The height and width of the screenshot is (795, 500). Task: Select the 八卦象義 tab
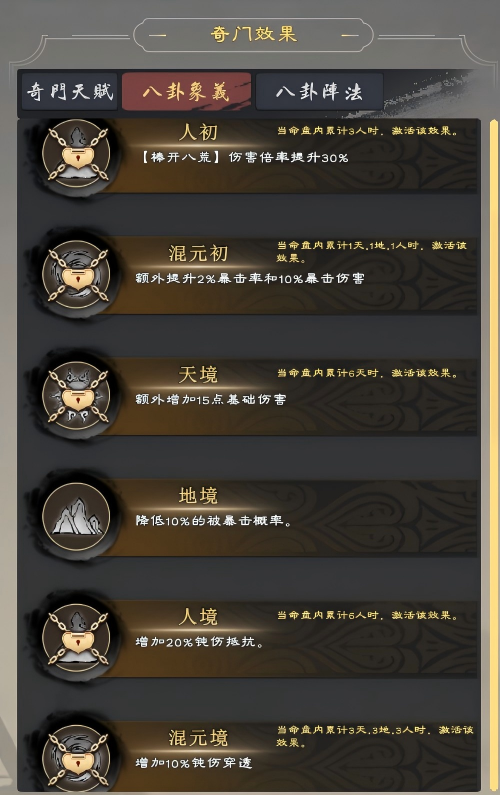click(x=186, y=92)
